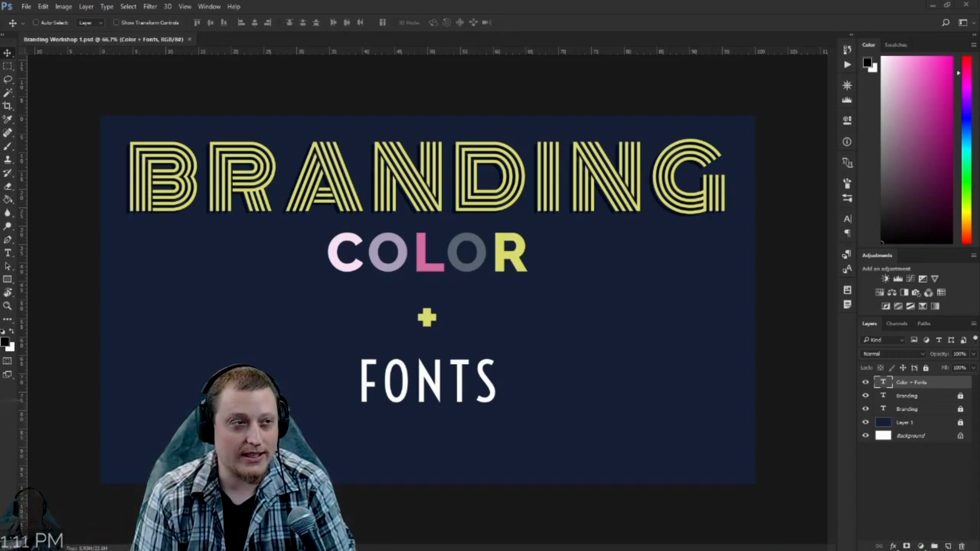Click the toolbar foreground color swatch
The height and width of the screenshot is (551, 980).
coord(5,342)
